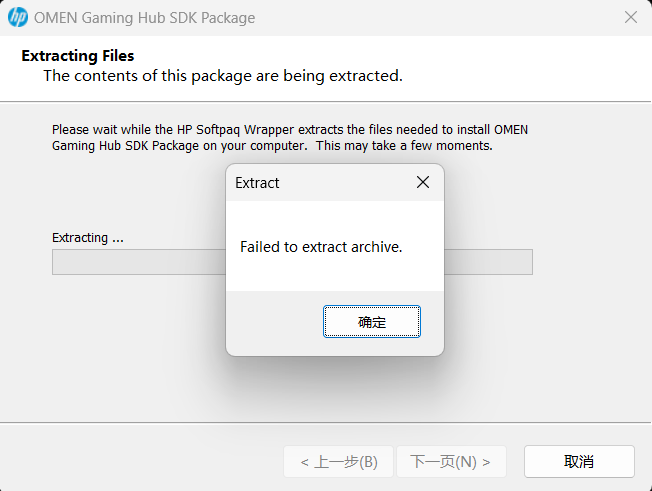Close the OMEN Gaming Hub SDK Package window
This screenshot has width=652, height=491.
point(631,17)
